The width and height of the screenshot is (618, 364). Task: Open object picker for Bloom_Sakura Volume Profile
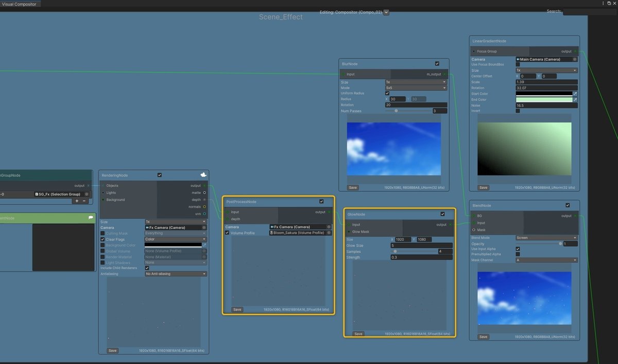pyautogui.click(x=329, y=233)
